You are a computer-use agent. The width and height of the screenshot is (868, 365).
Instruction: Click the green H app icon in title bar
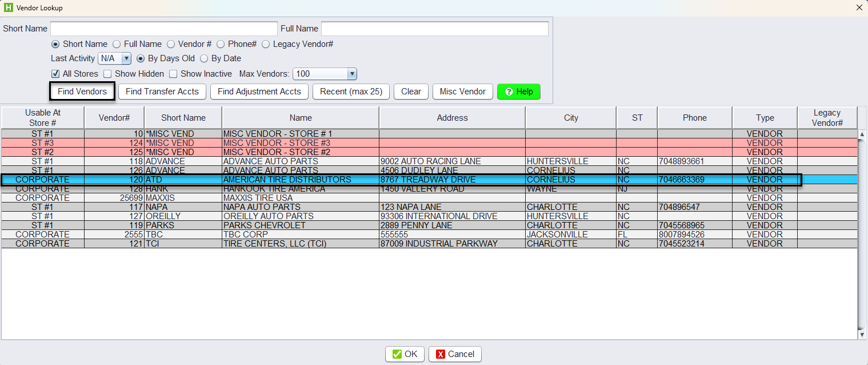click(x=9, y=8)
